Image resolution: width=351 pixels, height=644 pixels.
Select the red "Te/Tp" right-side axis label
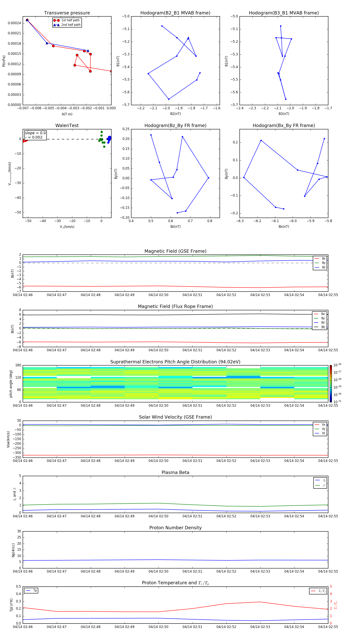click(336, 605)
